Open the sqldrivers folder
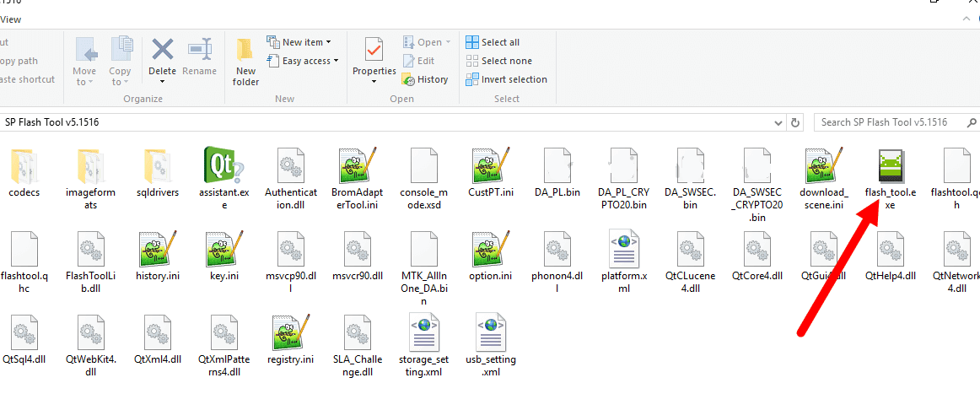 (x=158, y=174)
